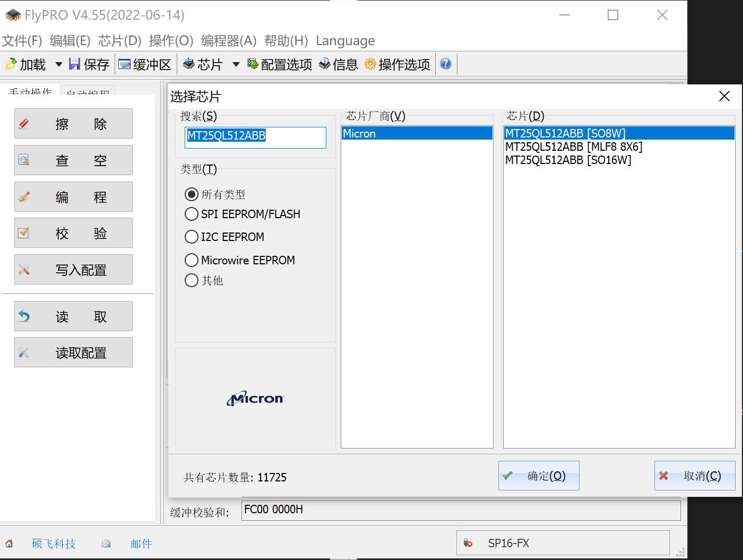The height and width of the screenshot is (560, 743).
Task: Click the blue help question icon
Action: click(x=446, y=64)
